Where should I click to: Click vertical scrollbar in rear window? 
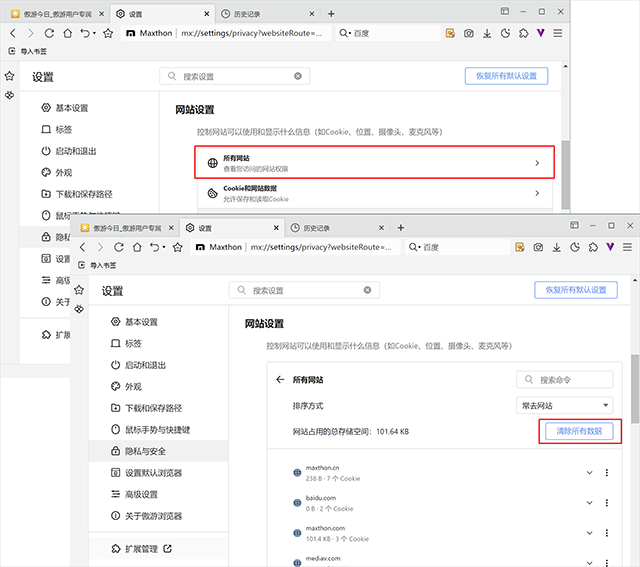[x=565, y=175]
